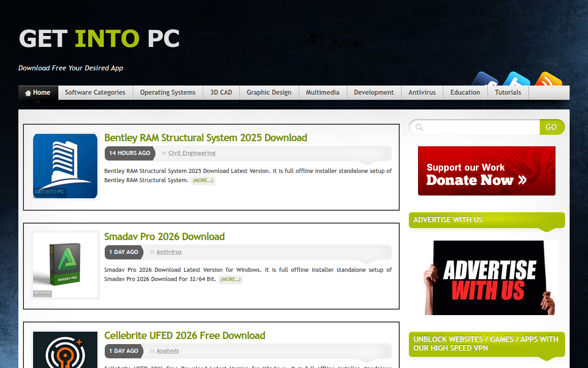Select the 3D CAD menu item
Viewport: 588px width, 368px height.
(x=221, y=92)
